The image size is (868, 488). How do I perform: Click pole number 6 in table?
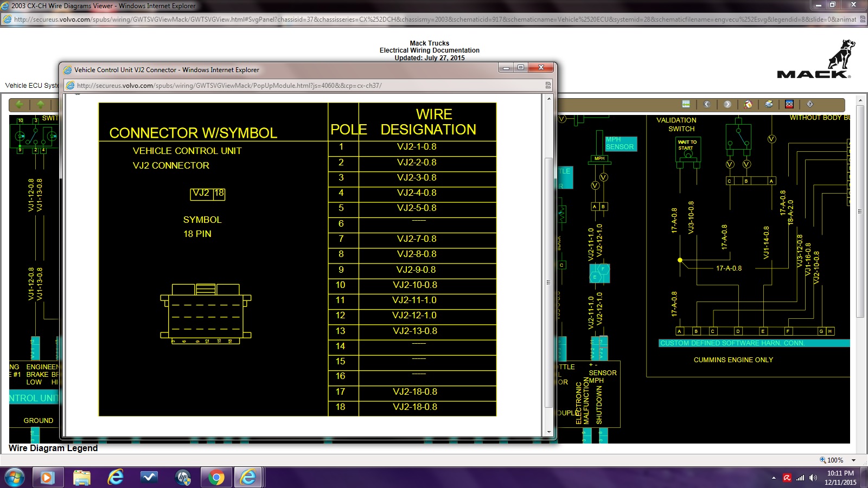tap(341, 224)
